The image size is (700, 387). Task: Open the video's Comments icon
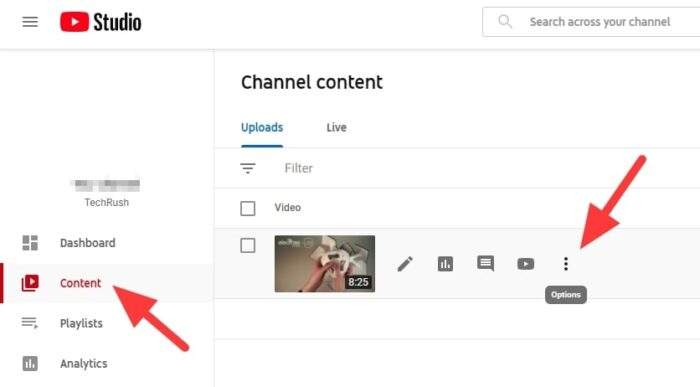pyautogui.click(x=485, y=263)
